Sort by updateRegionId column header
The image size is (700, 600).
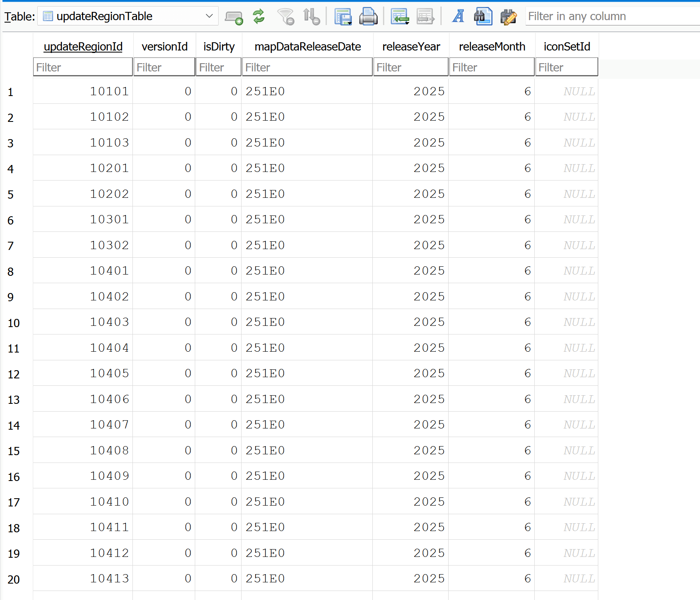point(83,47)
